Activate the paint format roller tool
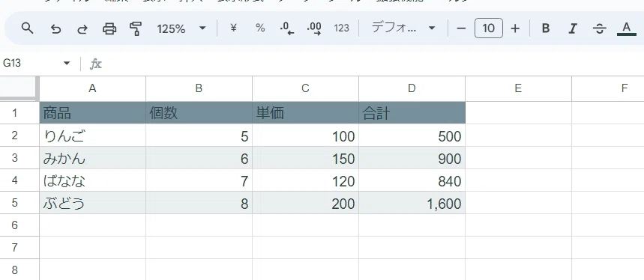Image resolution: width=644 pixels, height=280 pixels. pyautogui.click(x=136, y=28)
